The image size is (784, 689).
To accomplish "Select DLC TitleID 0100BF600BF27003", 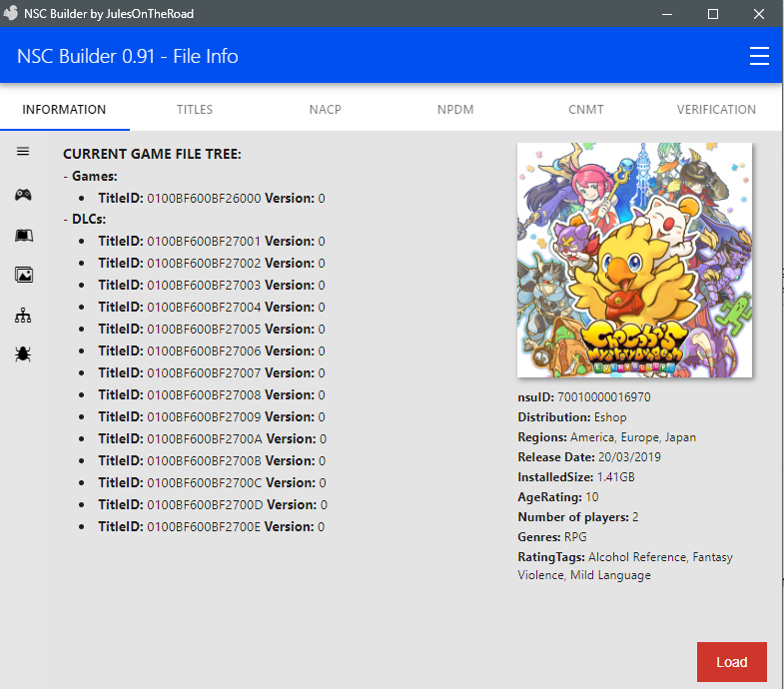I will click(x=212, y=285).
